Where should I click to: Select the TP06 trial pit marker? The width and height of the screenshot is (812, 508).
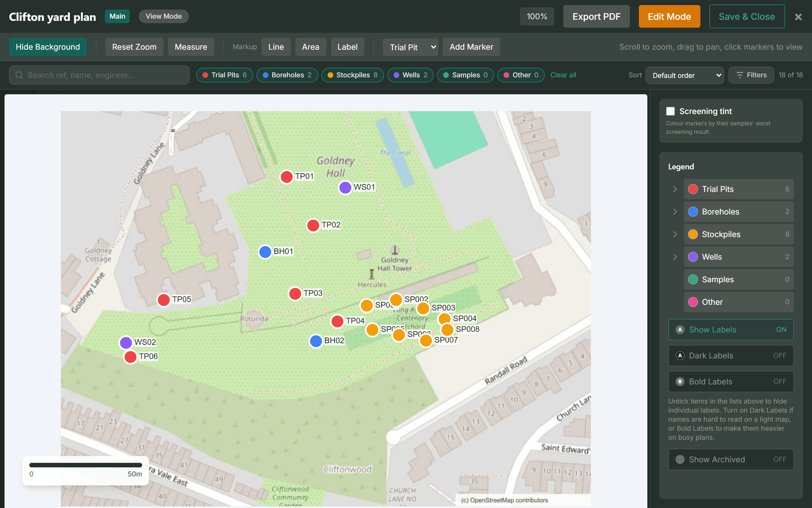click(x=131, y=357)
